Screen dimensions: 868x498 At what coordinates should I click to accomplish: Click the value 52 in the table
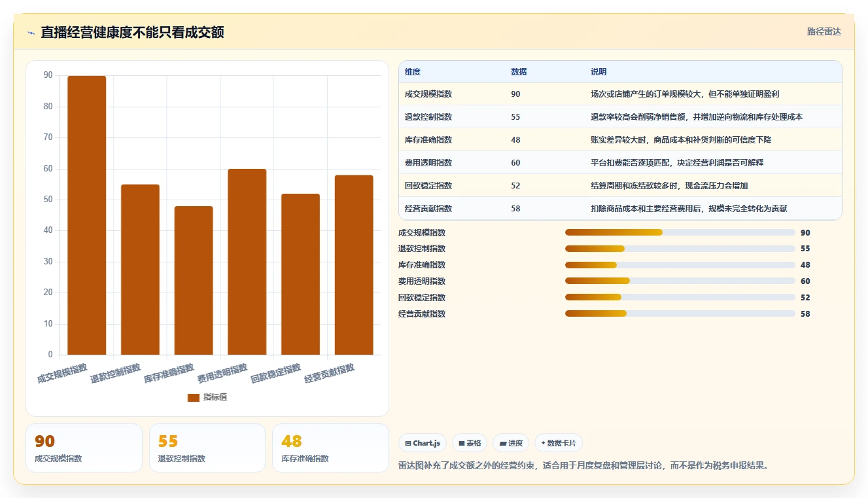pos(515,186)
